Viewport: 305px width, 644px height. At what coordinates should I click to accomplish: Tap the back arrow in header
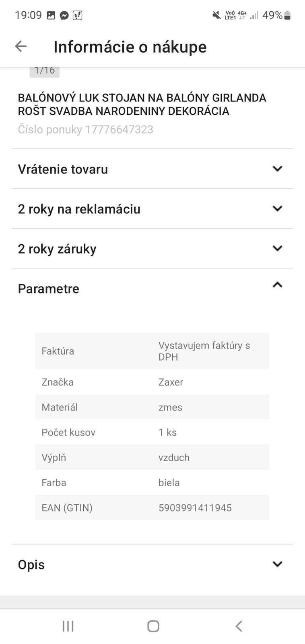point(21,47)
